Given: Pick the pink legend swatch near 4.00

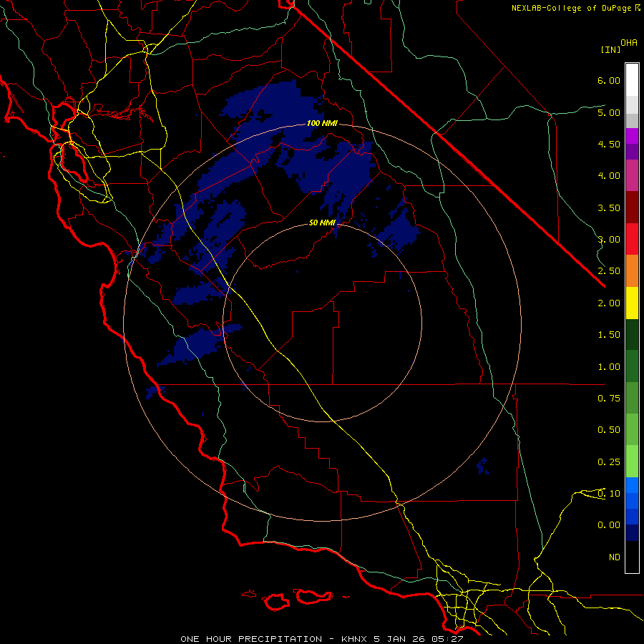Looking at the screenshot, I should point(632,175).
